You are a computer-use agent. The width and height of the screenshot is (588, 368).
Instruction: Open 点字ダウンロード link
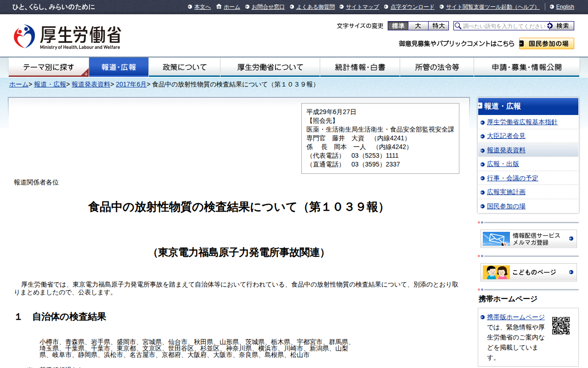[x=413, y=7]
